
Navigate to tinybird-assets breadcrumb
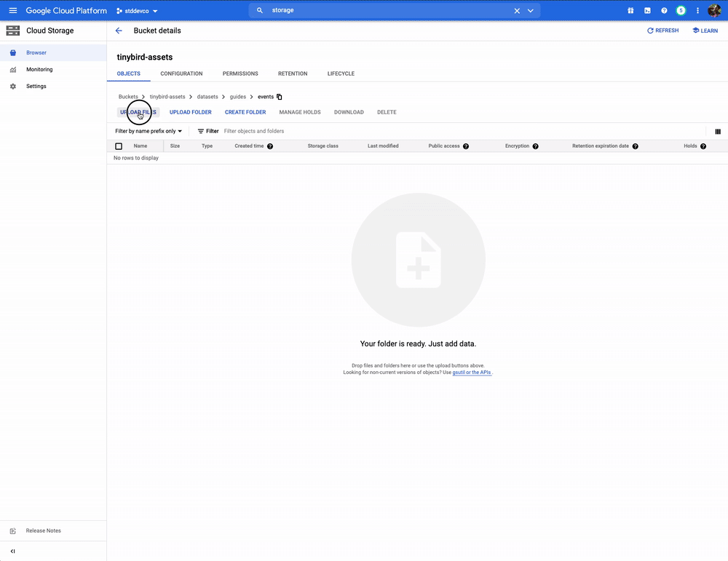point(167,97)
